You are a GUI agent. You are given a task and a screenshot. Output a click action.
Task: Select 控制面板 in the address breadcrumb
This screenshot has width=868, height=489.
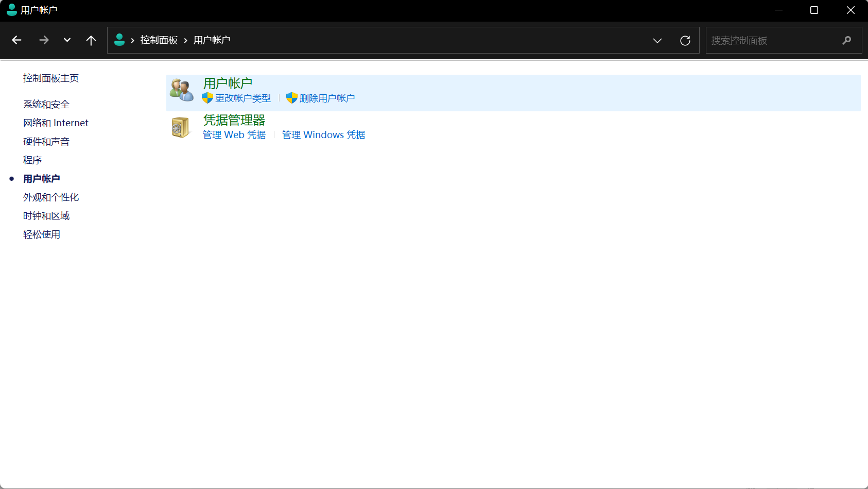pyautogui.click(x=159, y=40)
